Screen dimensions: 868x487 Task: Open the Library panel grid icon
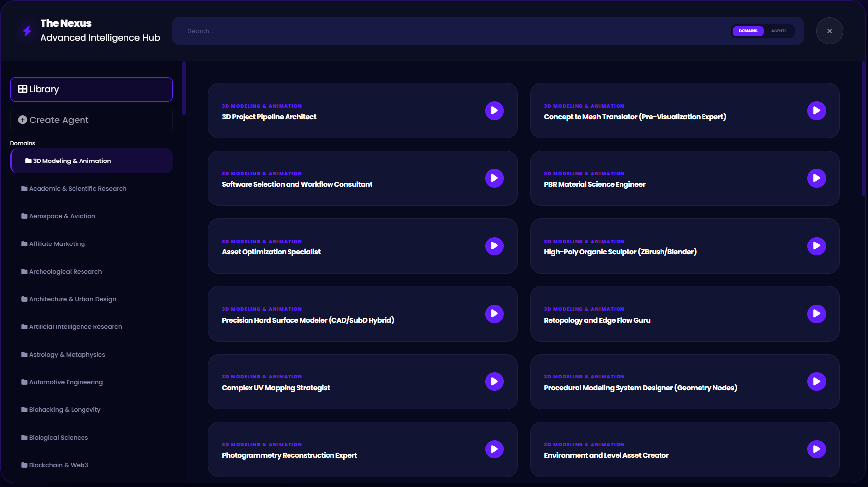(x=22, y=89)
